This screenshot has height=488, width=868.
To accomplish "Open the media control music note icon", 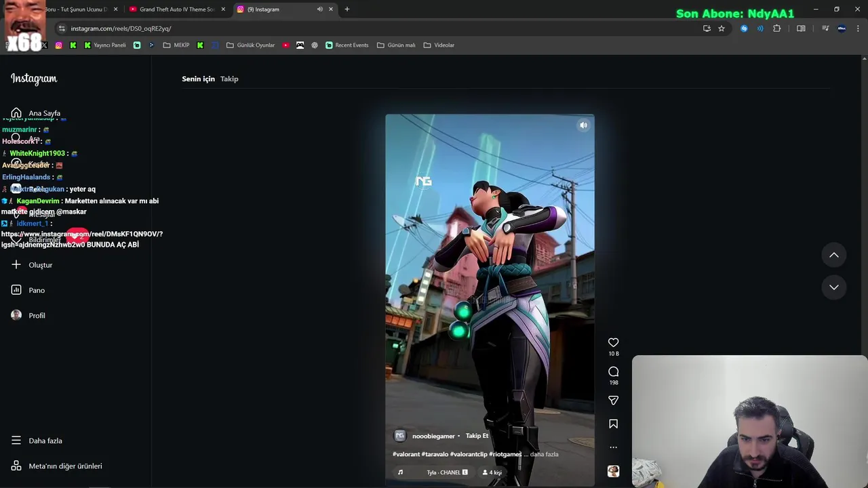I will click(x=825, y=28).
